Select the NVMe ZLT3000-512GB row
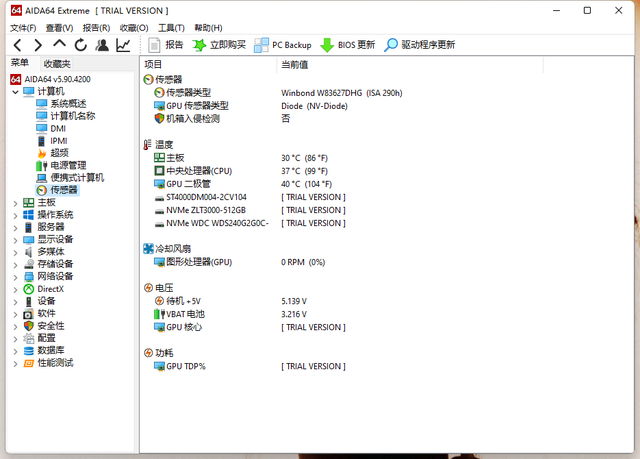Screen dimensions: 640x459 click(250, 210)
